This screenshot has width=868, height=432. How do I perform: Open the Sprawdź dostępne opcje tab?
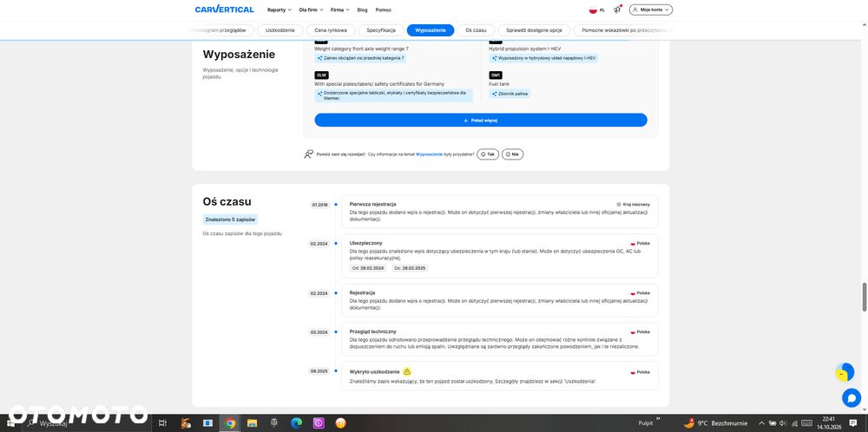coord(534,30)
